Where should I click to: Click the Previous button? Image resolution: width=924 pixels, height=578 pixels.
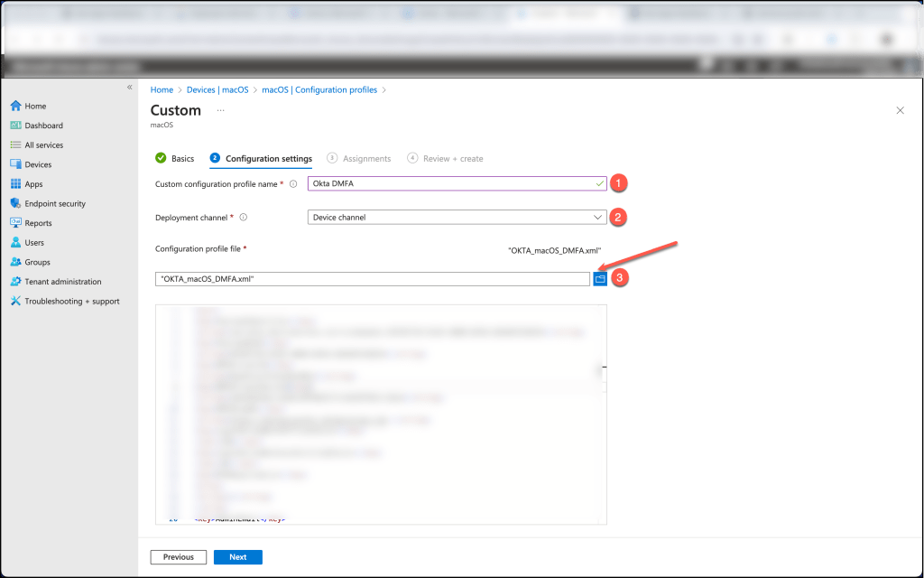tap(178, 557)
